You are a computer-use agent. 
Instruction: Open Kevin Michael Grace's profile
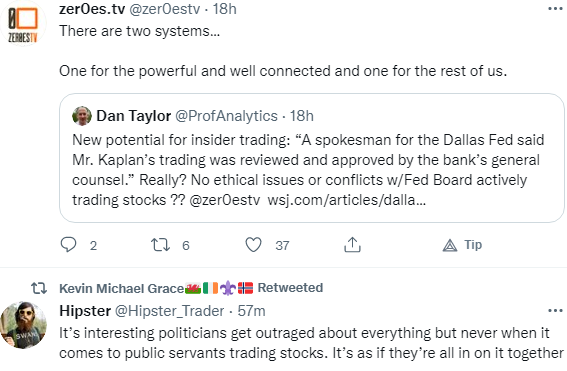[x=122, y=288]
